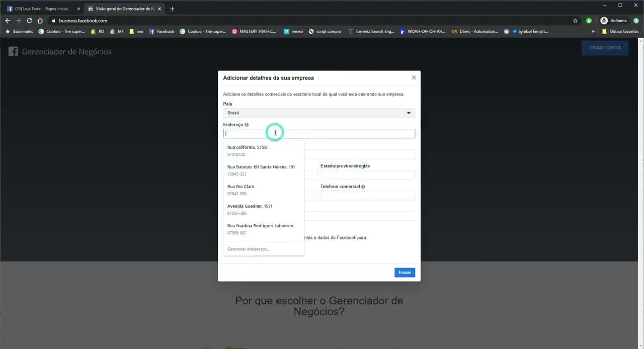Choose the Rua Rio Claro suggestion
The height and width of the screenshot is (349, 644).
pos(264,190)
